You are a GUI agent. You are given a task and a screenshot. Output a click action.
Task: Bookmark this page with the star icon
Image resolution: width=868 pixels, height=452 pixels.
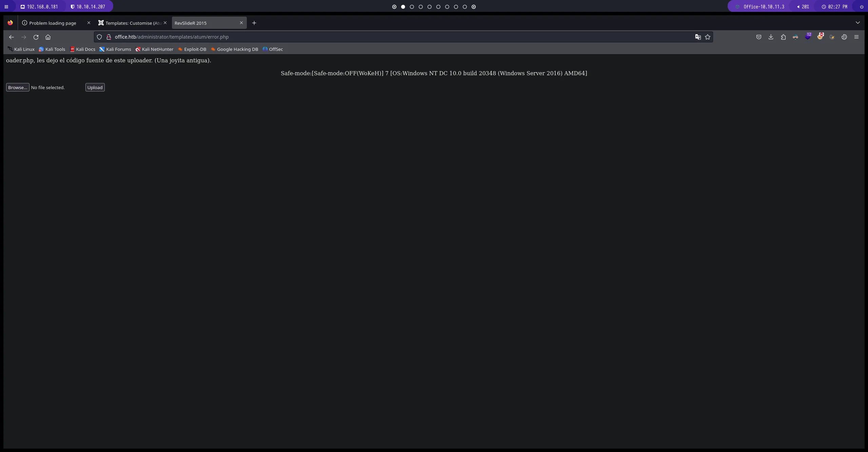[x=708, y=37]
